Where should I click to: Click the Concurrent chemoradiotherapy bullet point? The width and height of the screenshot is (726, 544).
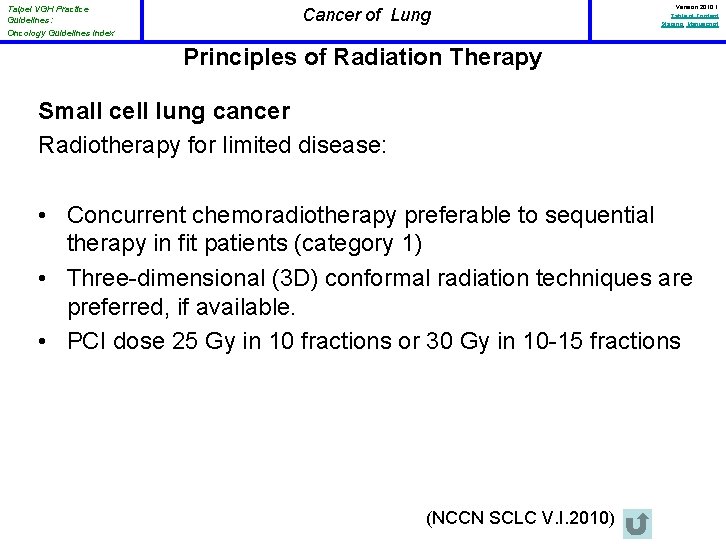coord(360,215)
